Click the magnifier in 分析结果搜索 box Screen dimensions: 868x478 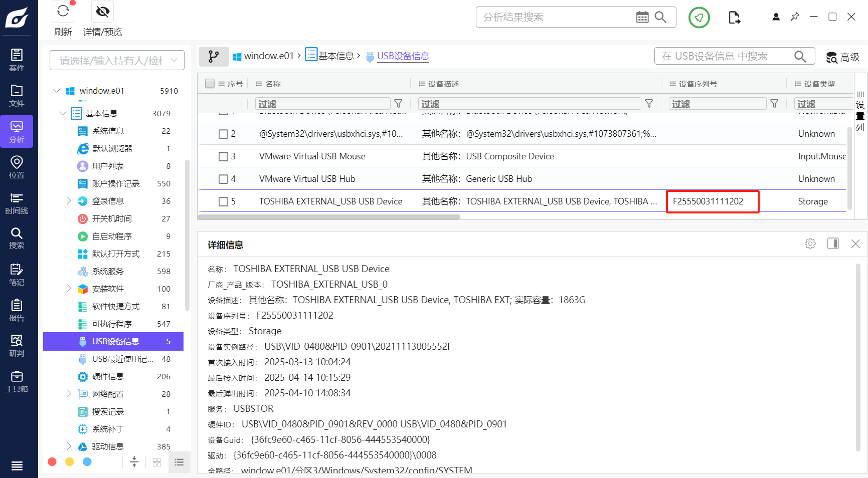click(661, 17)
